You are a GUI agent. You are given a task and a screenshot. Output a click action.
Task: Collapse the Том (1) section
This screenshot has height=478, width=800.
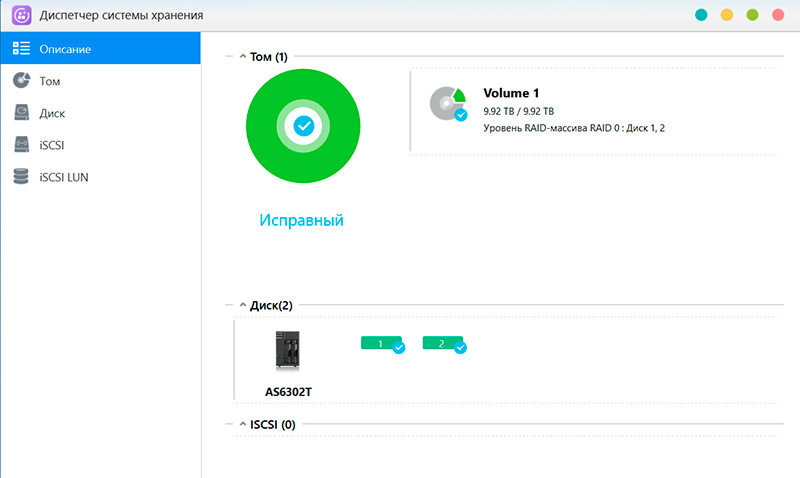243,57
